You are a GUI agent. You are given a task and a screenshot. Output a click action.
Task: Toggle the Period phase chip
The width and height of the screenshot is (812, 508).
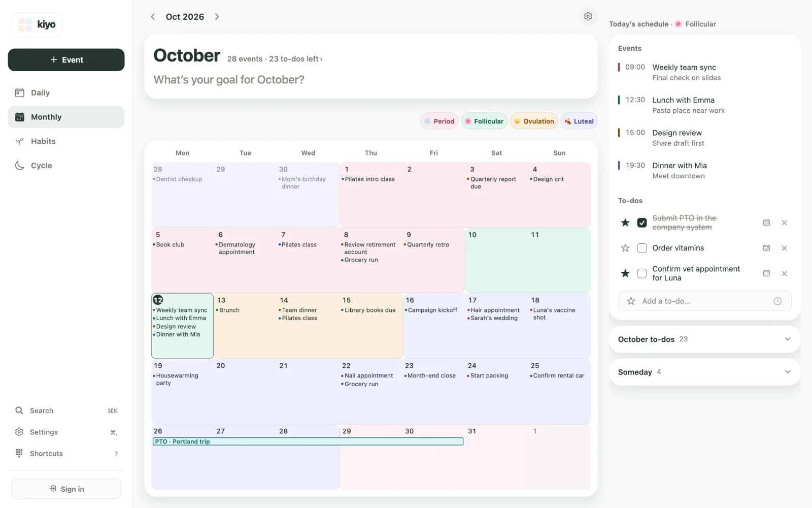point(439,121)
